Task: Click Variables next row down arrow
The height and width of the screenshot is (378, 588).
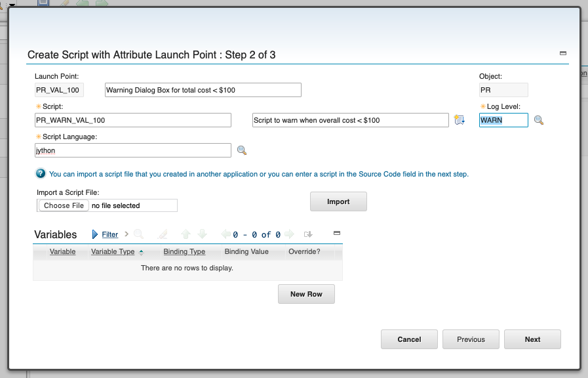Action: pos(202,234)
